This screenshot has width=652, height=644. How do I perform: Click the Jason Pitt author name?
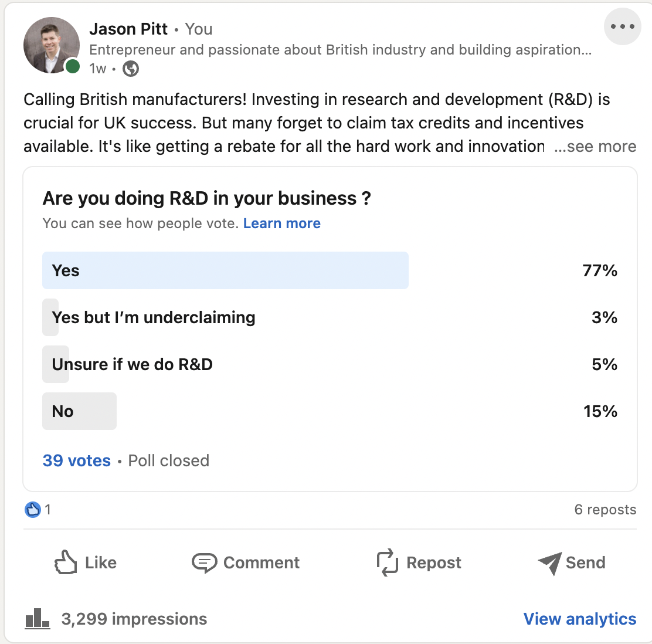pos(128,29)
